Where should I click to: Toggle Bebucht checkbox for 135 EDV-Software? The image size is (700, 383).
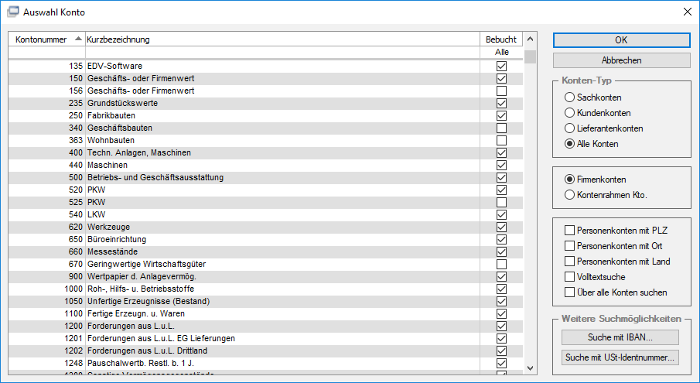[501, 66]
